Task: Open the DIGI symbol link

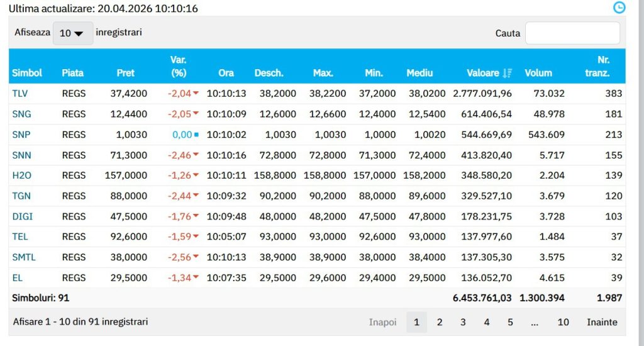Action: pyautogui.click(x=22, y=216)
